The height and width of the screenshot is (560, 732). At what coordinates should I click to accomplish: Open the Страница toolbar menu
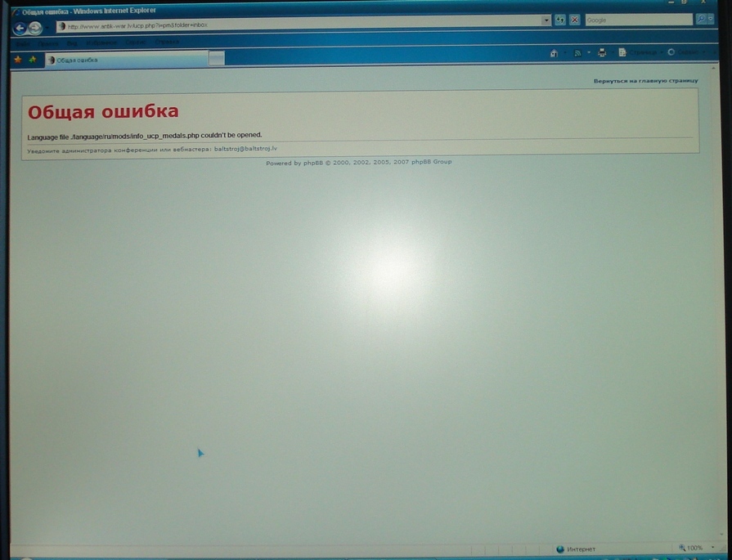coord(641,52)
